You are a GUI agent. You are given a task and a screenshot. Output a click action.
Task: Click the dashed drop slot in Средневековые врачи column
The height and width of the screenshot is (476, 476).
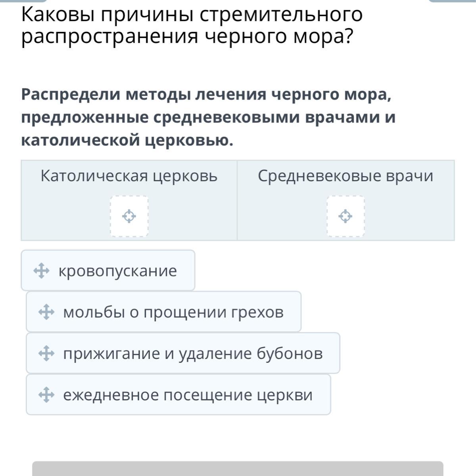point(345,216)
